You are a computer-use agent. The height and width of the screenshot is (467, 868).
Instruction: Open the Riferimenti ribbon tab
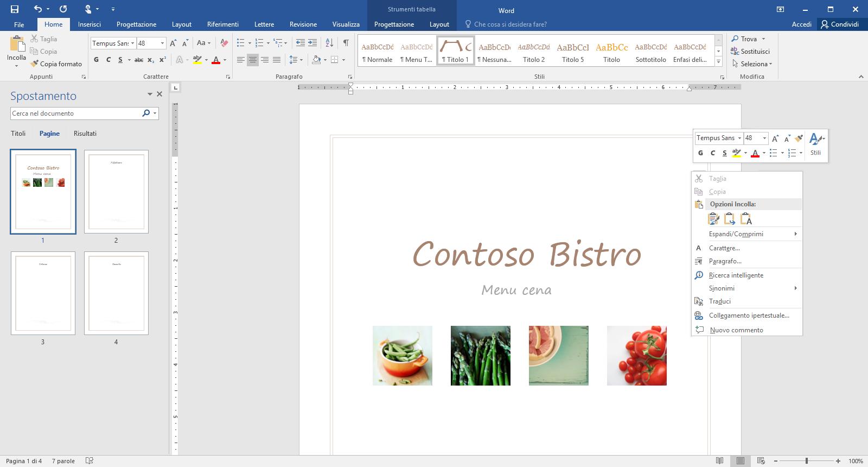point(222,24)
